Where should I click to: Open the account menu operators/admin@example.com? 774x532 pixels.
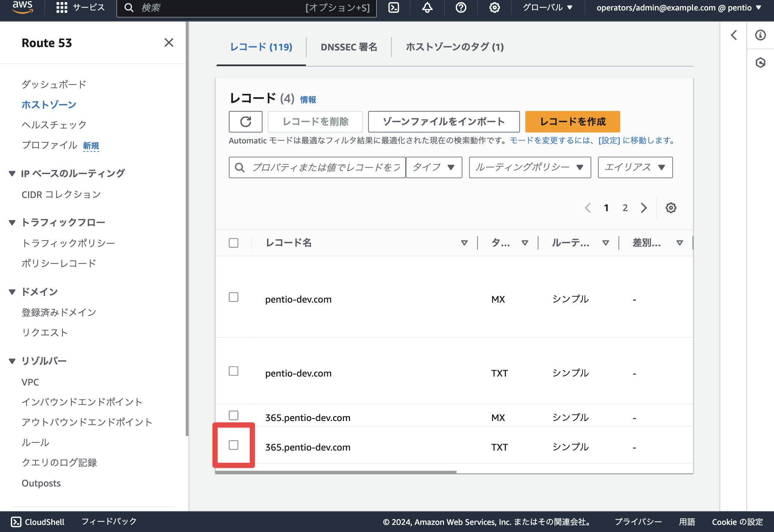point(679,7)
